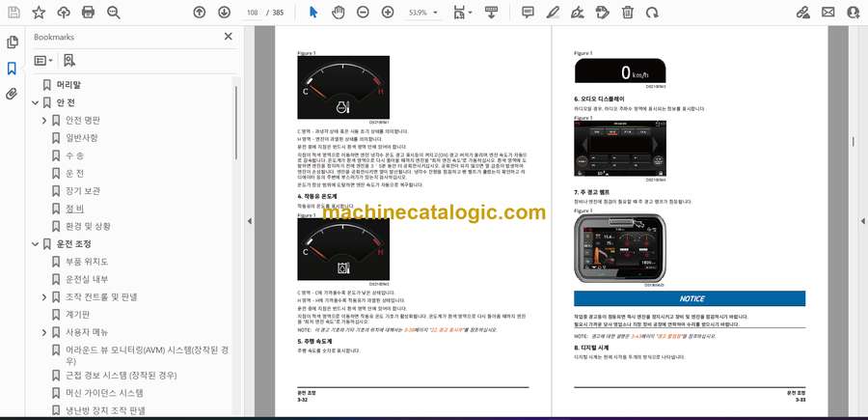The height and width of the screenshot is (420, 868).
Task: Click the scrolling mode keyboard icon
Action: [x=491, y=13]
